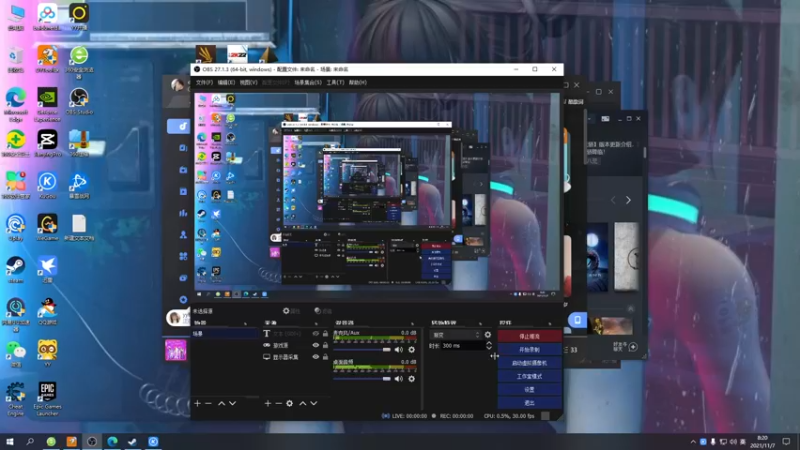800x450 pixels.
Task: Open the 视图(V) menu in OBS
Action: (248, 82)
